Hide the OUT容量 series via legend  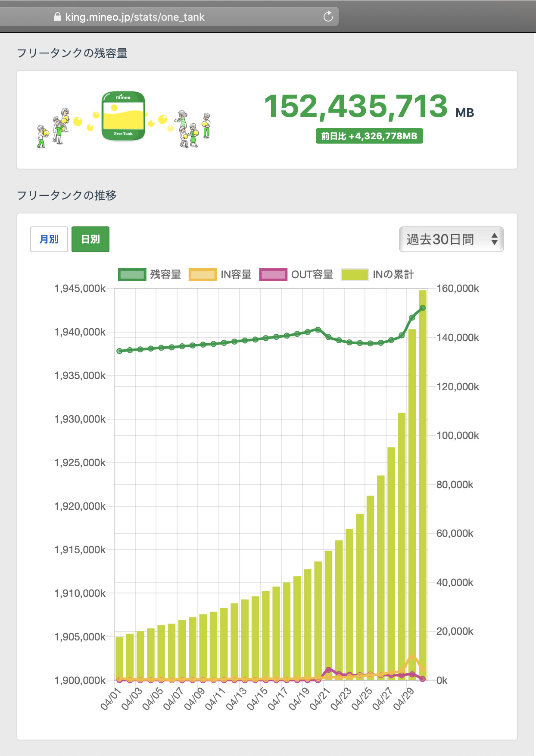point(312,275)
